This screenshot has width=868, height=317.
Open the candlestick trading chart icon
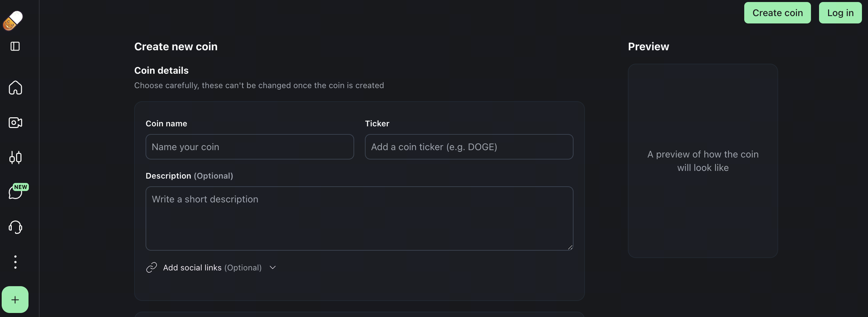pyautogui.click(x=15, y=157)
